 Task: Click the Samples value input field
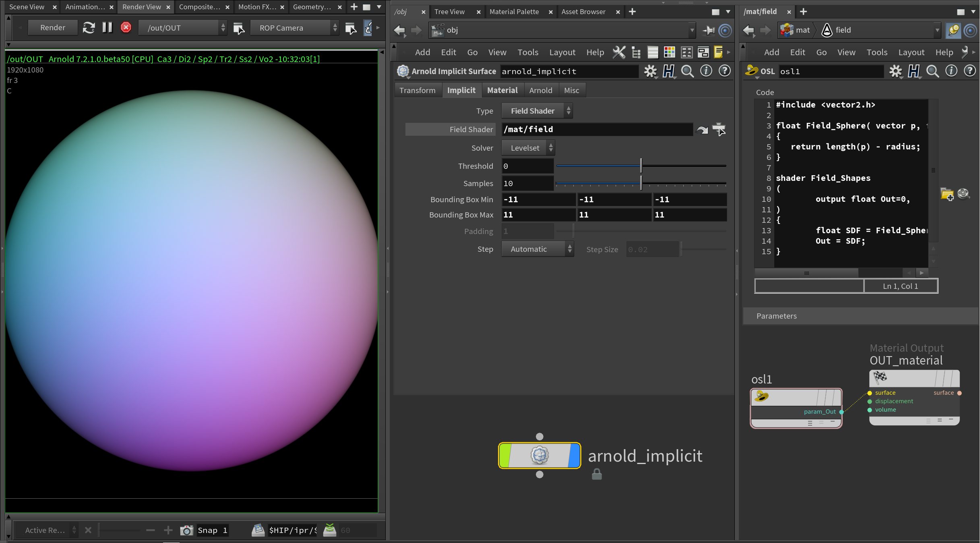click(527, 183)
